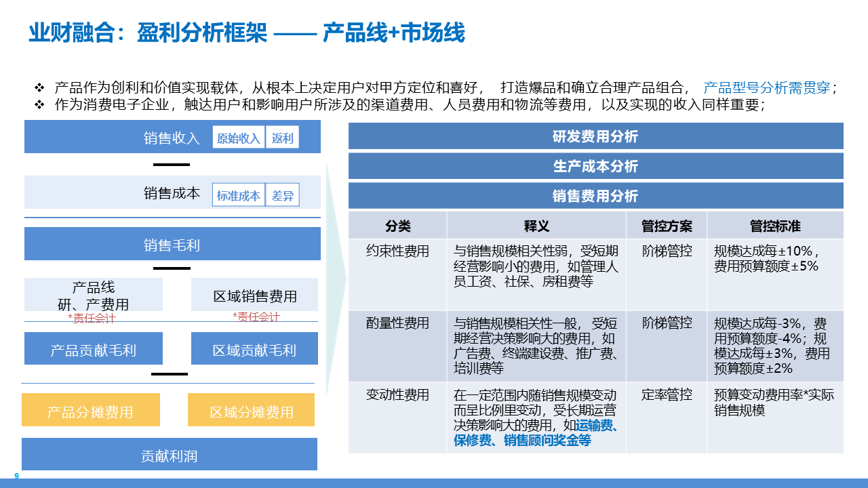The height and width of the screenshot is (488, 868).
Task: Click the blue text 运输费、保修费、销售顾问奖金等
Action: coord(536,433)
